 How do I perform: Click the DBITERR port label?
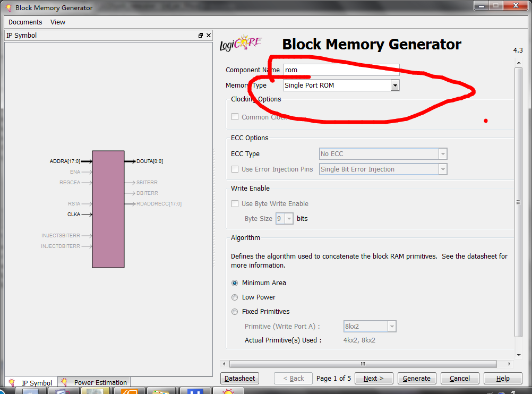pyautogui.click(x=147, y=193)
